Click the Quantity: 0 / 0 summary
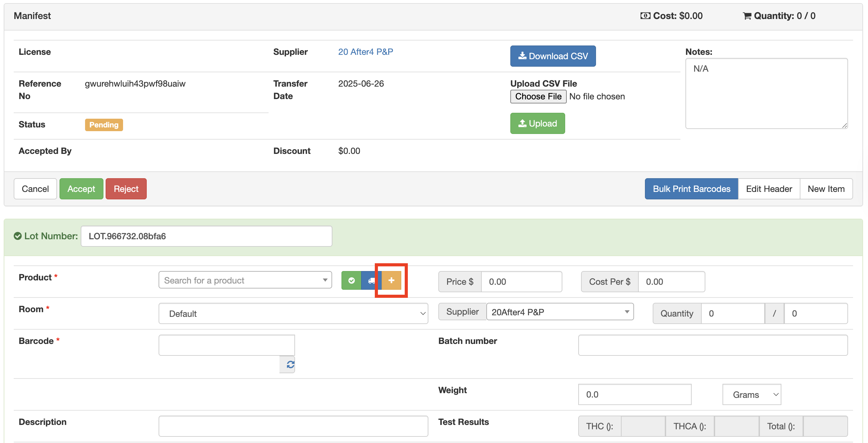The height and width of the screenshot is (443, 868). click(779, 16)
